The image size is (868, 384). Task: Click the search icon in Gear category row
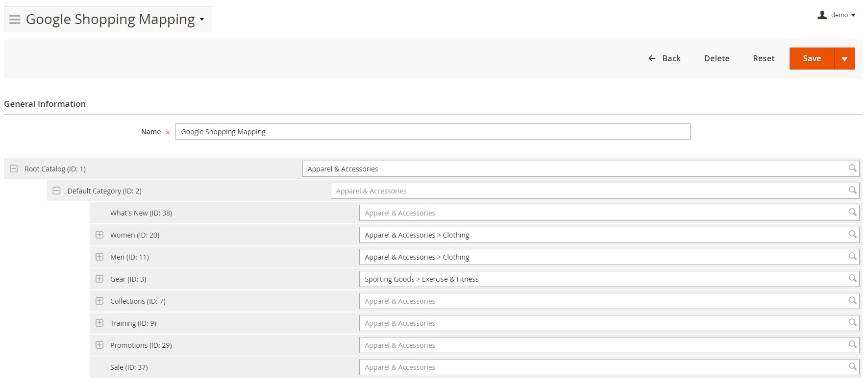click(x=852, y=279)
